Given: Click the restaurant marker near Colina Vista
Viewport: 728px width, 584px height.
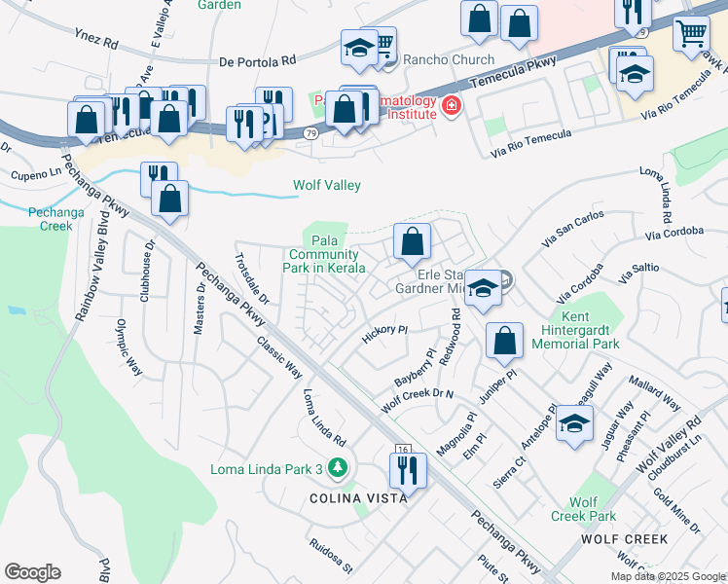Looking at the screenshot, I should pos(408,472).
